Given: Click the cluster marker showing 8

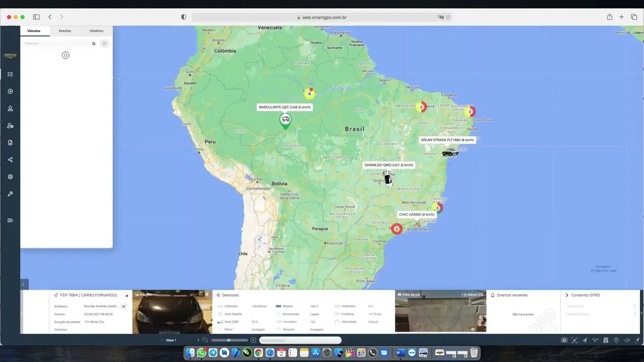Looking at the screenshot, I should (309, 93).
